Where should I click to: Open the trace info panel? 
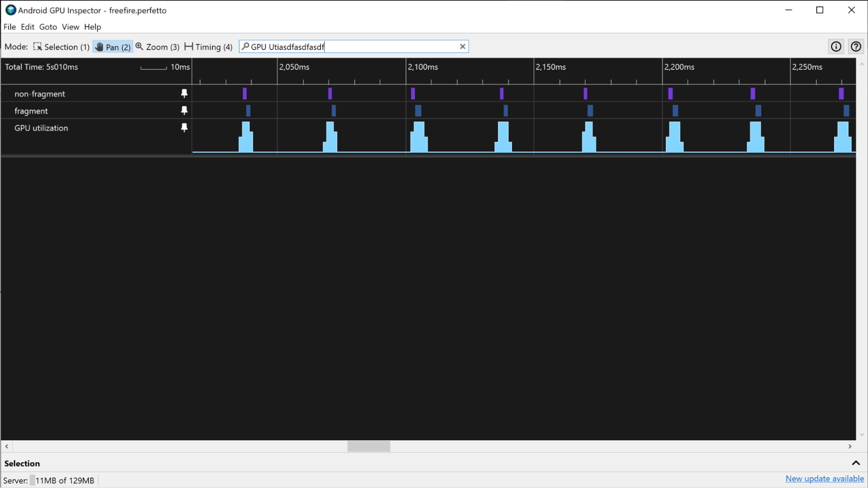pos(836,46)
